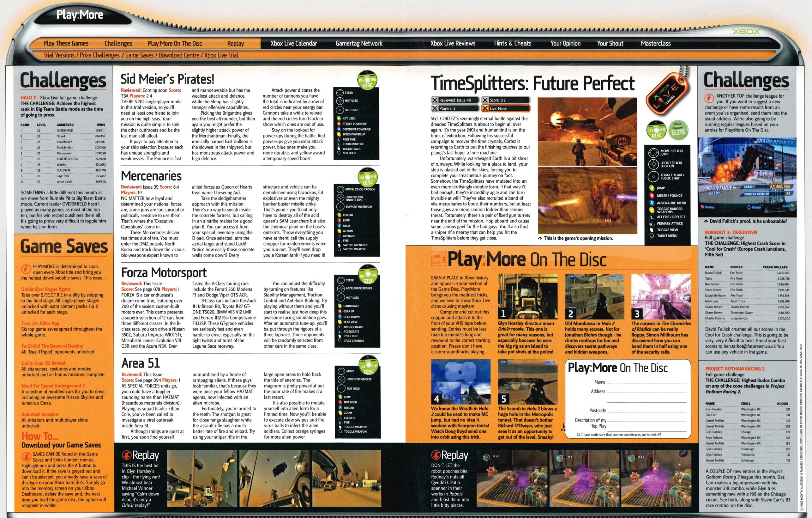The height and width of the screenshot is (518, 812).
Task: Click the first Address line on the coupon form
Action: pyautogui.click(x=647, y=392)
